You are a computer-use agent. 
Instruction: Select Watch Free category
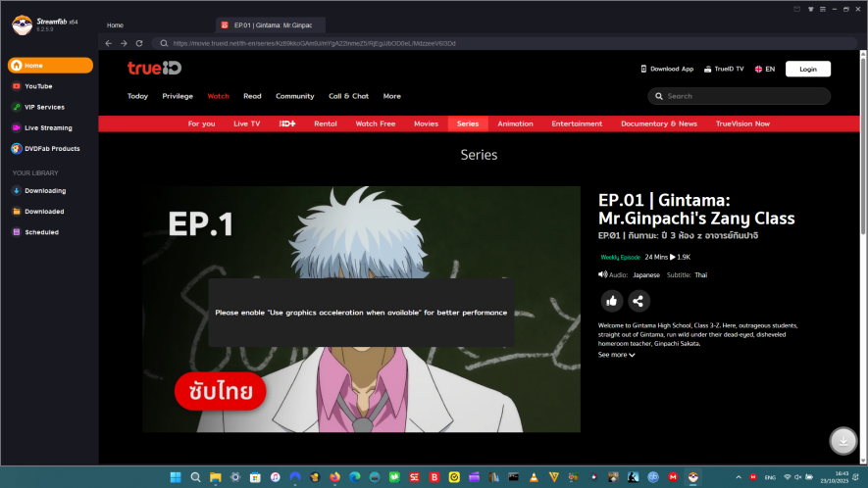click(x=376, y=123)
